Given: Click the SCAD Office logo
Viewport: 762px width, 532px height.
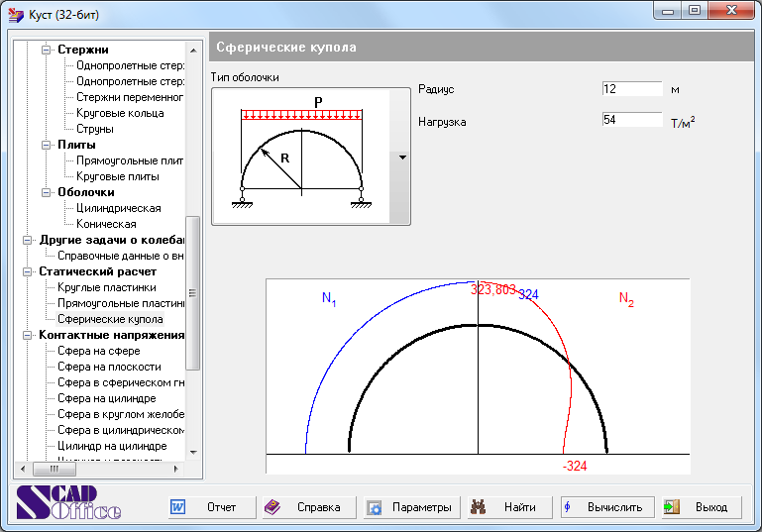Looking at the screenshot, I should pyautogui.click(x=67, y=503).
